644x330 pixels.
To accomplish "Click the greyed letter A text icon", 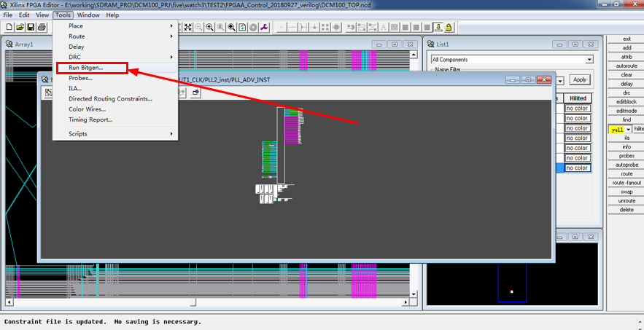I will (384, 28).
